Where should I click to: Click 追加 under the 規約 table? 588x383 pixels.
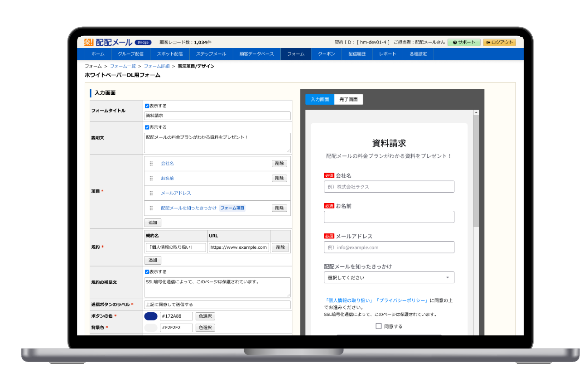[x=153, y=261]
